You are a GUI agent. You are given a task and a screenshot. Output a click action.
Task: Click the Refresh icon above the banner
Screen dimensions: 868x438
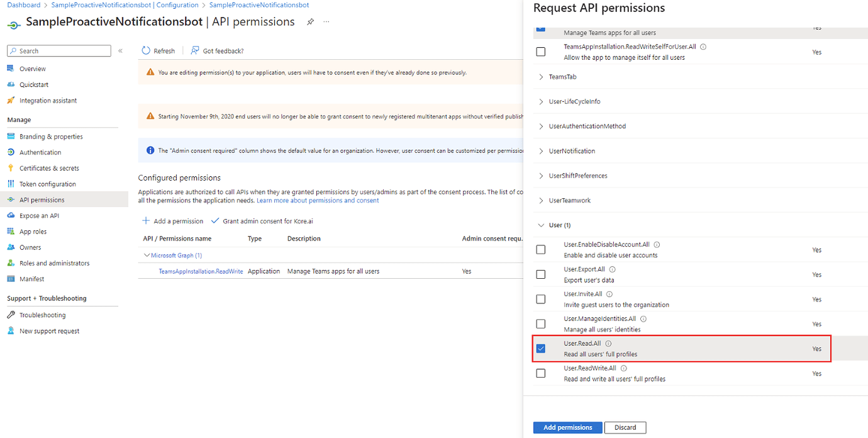(x=158, y=50)
